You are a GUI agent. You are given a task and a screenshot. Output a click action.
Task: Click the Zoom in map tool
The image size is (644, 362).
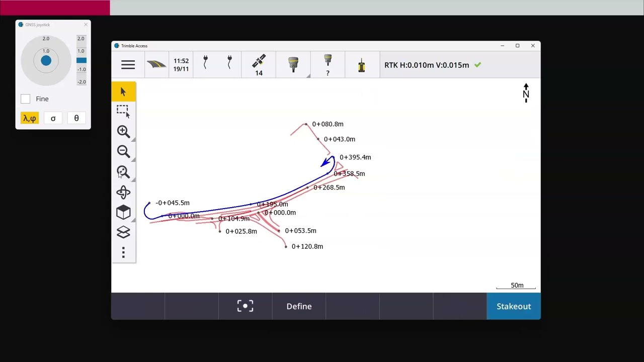123,131
